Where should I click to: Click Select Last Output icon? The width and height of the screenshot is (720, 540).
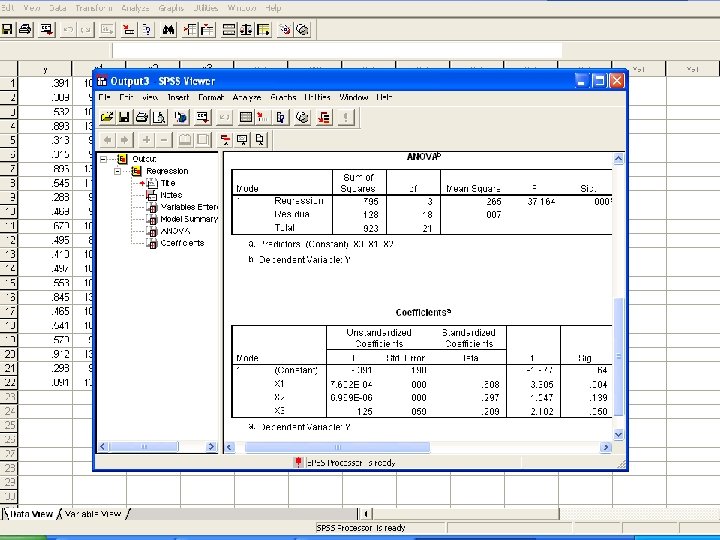click(x=324, y=118)
